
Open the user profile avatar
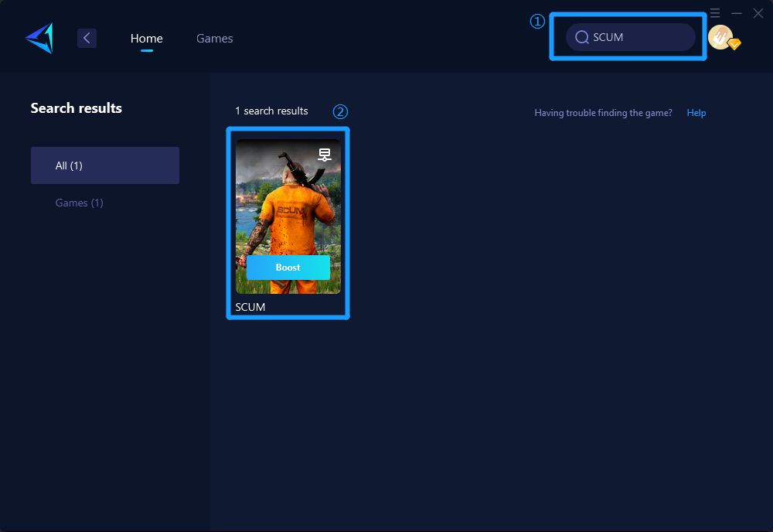(x=720, y=37)
